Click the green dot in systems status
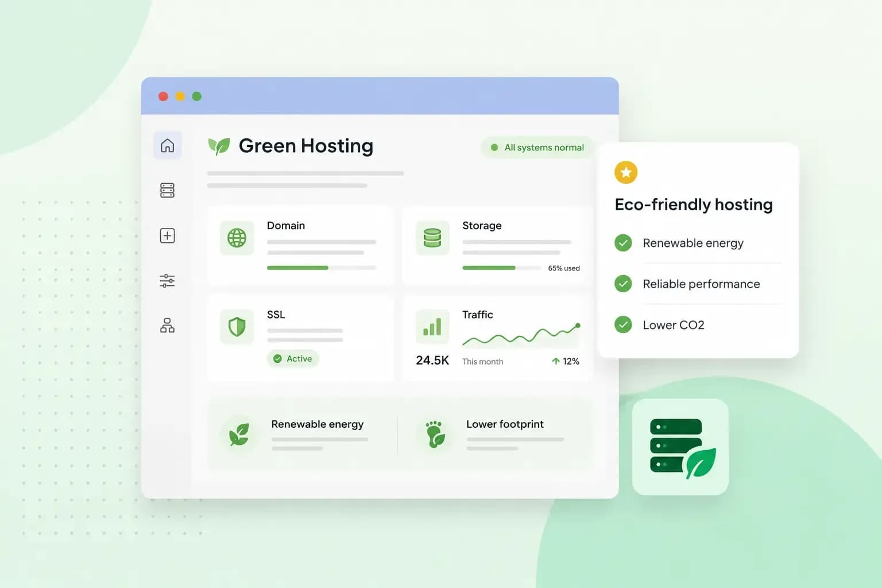The width and height of the screenshot is (882, 588). click(x=494, y=148)
